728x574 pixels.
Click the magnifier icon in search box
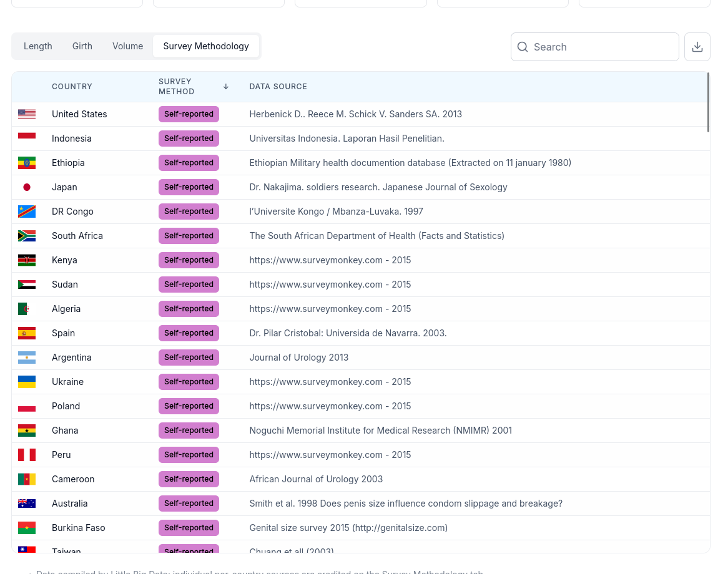(523, 47)
